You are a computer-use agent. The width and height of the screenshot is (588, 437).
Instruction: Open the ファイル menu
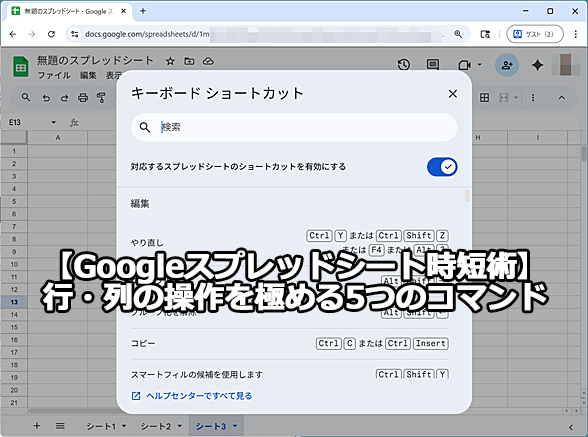pyautogui.click(x=54, y=75)
